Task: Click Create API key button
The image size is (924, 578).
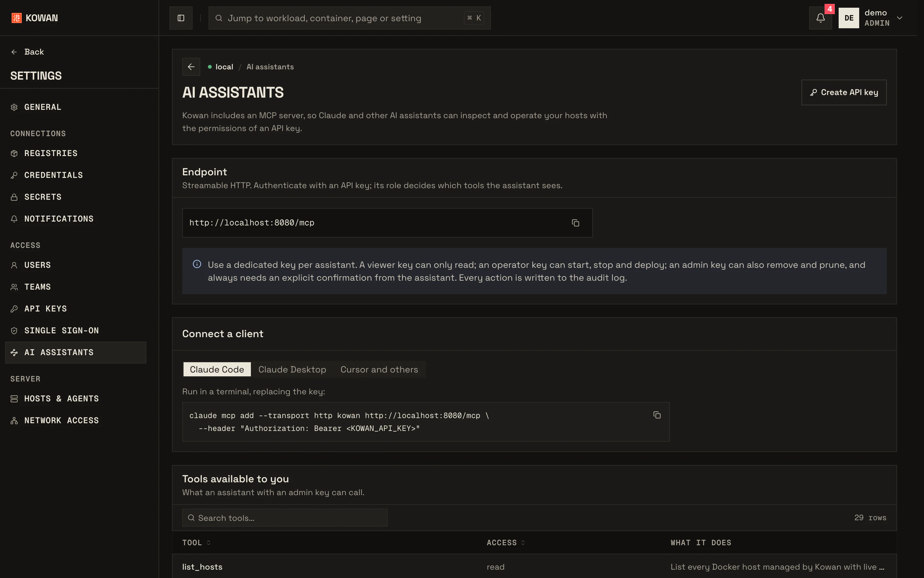Action: click(844, 92)
